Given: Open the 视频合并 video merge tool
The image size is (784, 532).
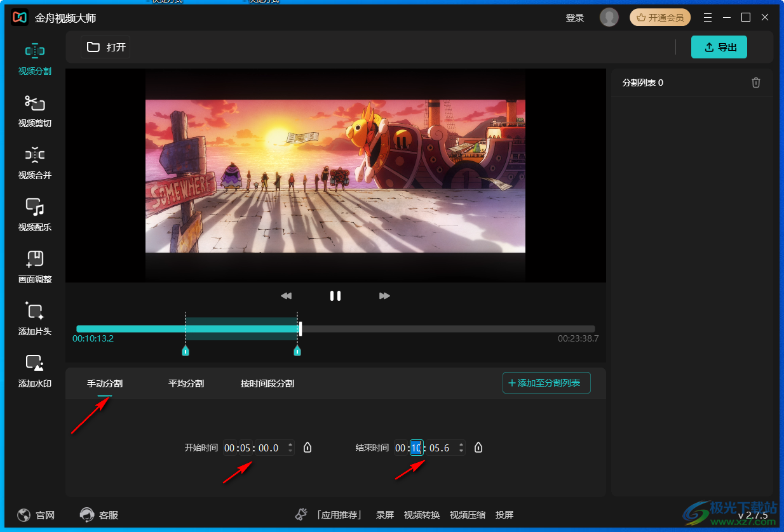Looking at the screenshot, I should click(x=35, y=164).
